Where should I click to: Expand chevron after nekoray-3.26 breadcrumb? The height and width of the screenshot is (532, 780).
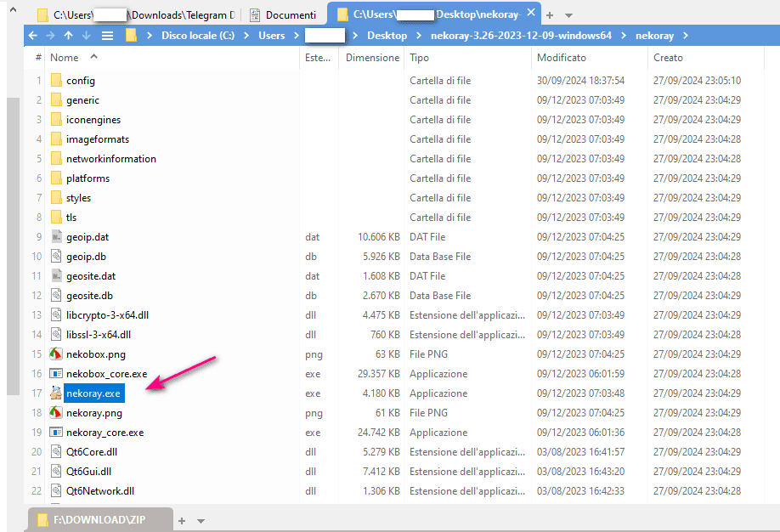[x=624, y=36]
